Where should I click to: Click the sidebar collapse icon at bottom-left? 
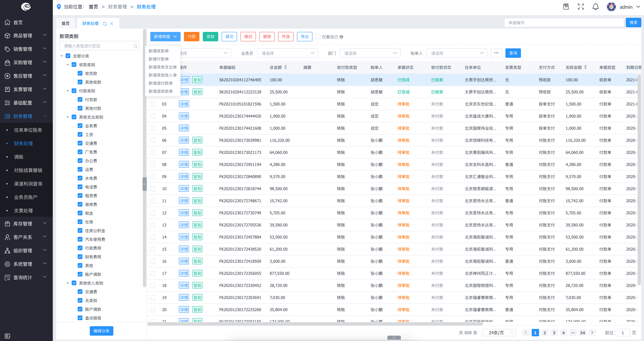point(7,336)
